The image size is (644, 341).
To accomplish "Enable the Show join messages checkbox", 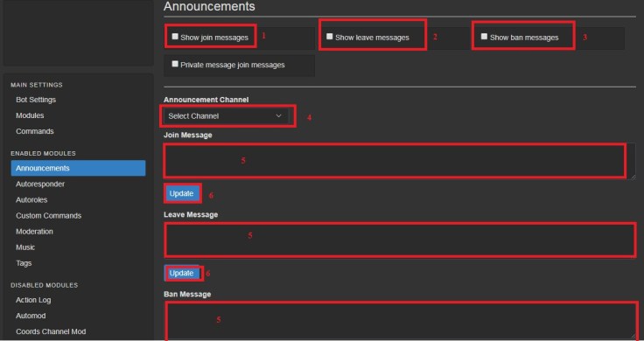I will click(175, 37).
